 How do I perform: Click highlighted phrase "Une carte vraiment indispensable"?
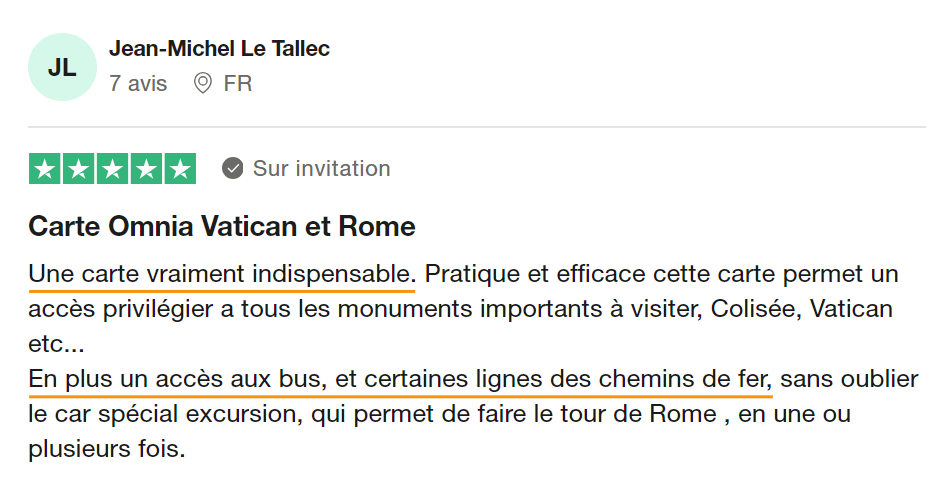tap(221, 273)
